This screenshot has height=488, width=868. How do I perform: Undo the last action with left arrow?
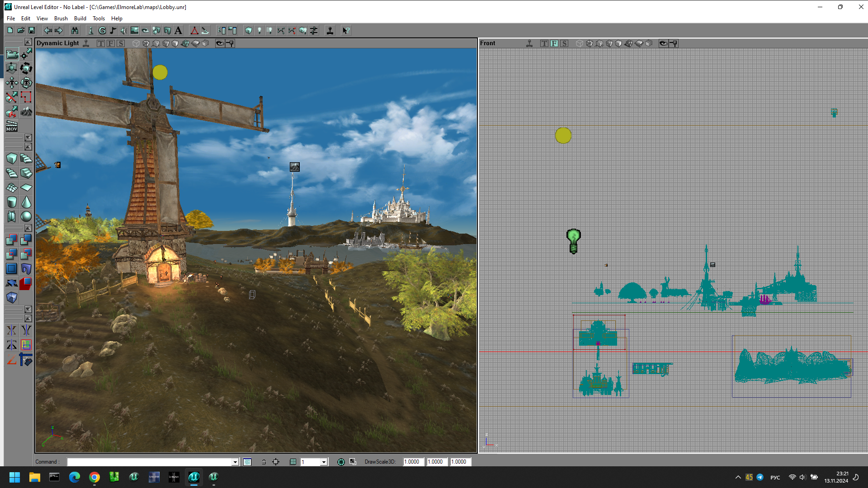(47, 30)
